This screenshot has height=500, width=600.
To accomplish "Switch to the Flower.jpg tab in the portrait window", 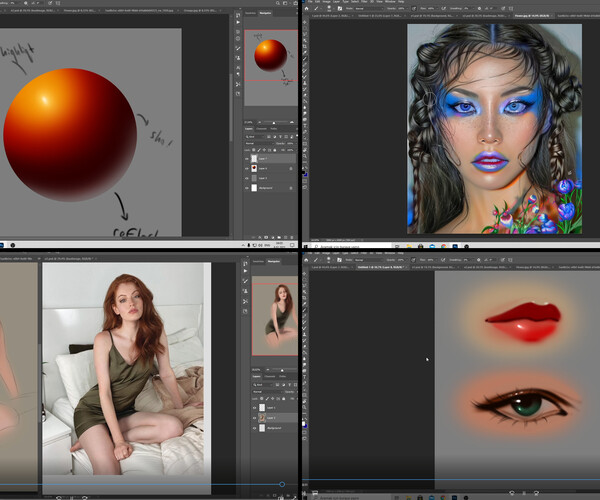I will tap(532, 16).
